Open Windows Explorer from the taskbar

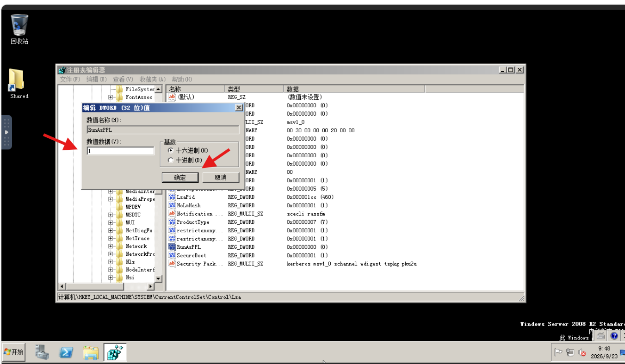(91, 352)
